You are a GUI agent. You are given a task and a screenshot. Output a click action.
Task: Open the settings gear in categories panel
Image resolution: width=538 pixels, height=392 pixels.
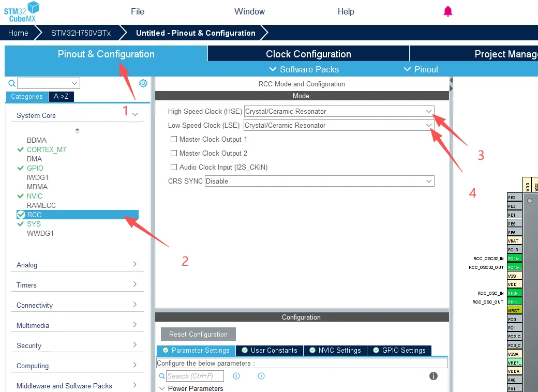143,83
